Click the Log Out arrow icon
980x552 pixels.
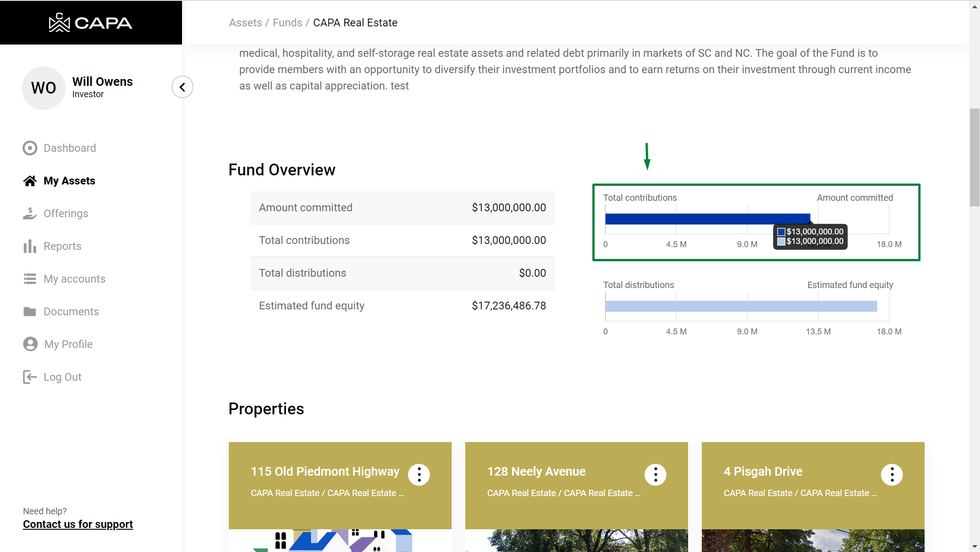30,377
